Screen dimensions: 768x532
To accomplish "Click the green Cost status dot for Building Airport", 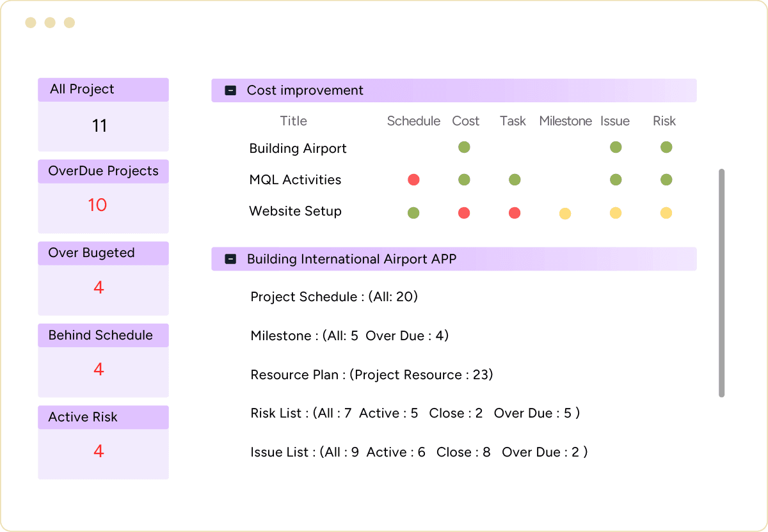I will coord(464,147).
